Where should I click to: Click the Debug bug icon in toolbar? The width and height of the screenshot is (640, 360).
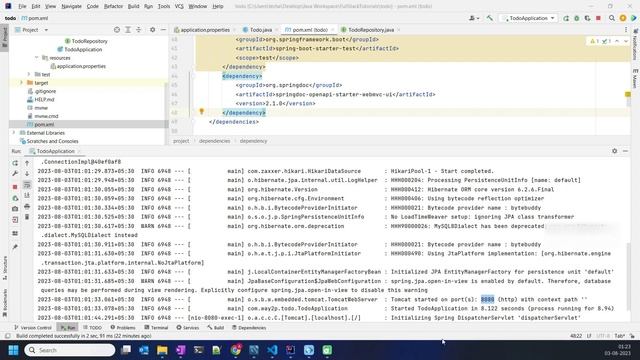point(576,18)
